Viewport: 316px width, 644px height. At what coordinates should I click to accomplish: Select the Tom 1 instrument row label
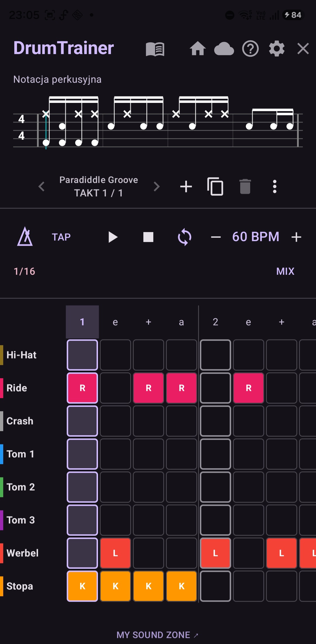[20, 454]
